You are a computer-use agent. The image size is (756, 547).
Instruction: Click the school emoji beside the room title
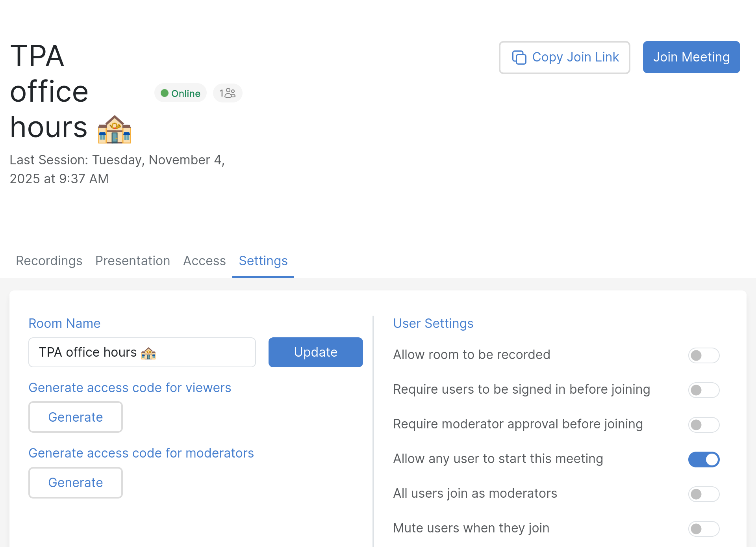click(114, 129)
